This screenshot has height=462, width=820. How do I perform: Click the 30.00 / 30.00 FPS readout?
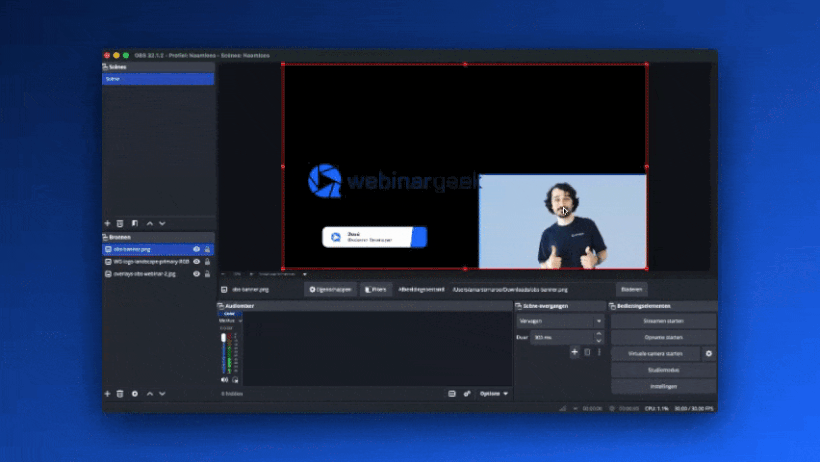[694, 409]
